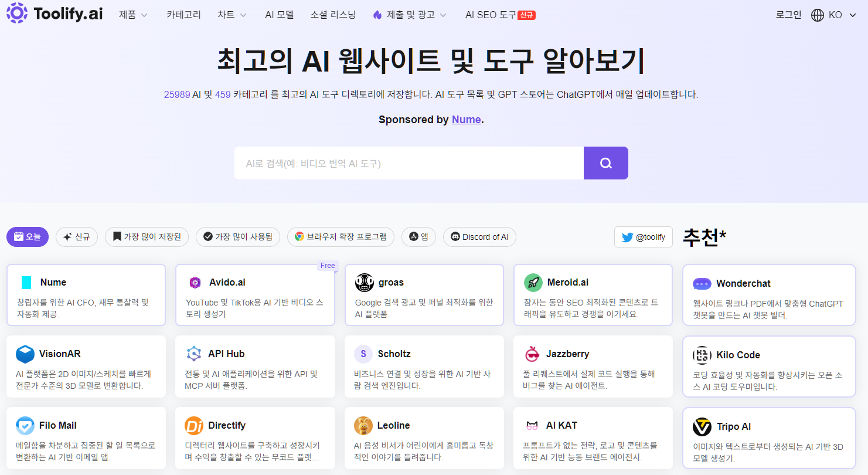Focus the AI search input field
The height and width of the screenshot is (475, 868).
[409, 163]
